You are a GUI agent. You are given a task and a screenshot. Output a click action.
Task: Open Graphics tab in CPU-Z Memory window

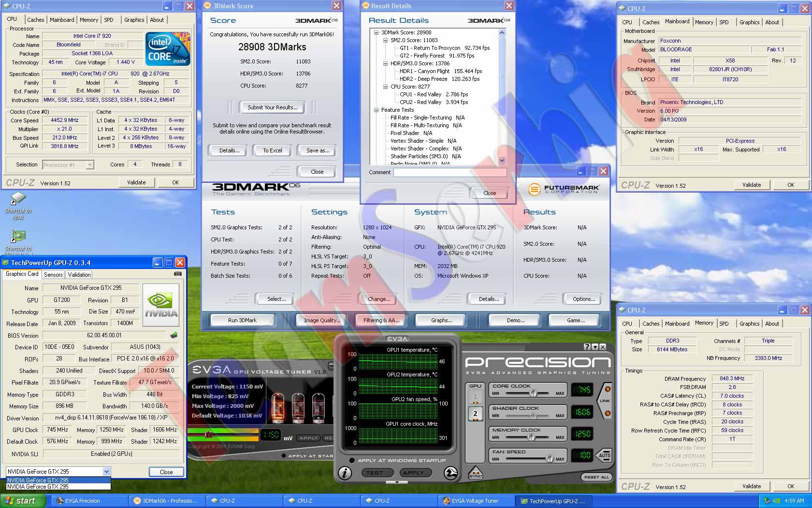(749, 324)
